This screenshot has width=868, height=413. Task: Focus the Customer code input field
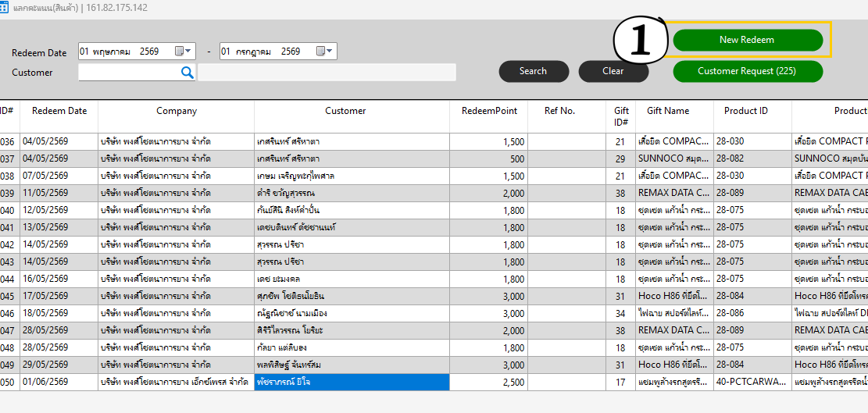click(129, 72)
